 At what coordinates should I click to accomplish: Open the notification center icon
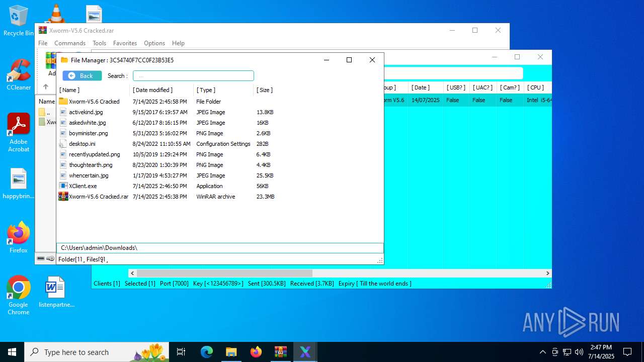[x=627, y=352]
